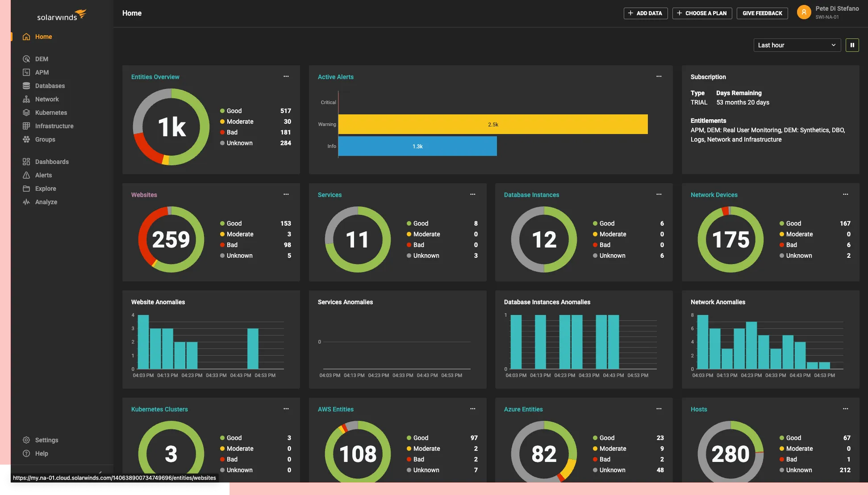This screenshot has height=495, width=868.
Task: Open the Active Alerts widget options menu
Action: pyautogui.click(x=659, y=76)
